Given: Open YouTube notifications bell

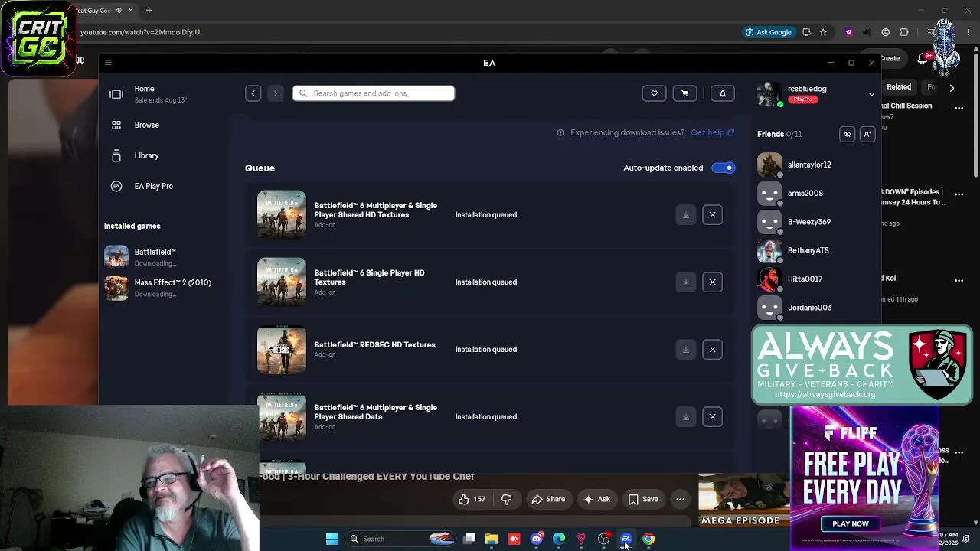Looking at the screenshot, I should coord(923,59).
